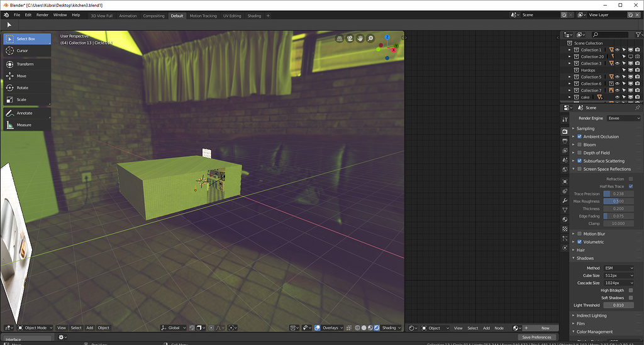This screenshot has width=644, height=345.
Task: Open the viewport Add menu
Action: 89,328
